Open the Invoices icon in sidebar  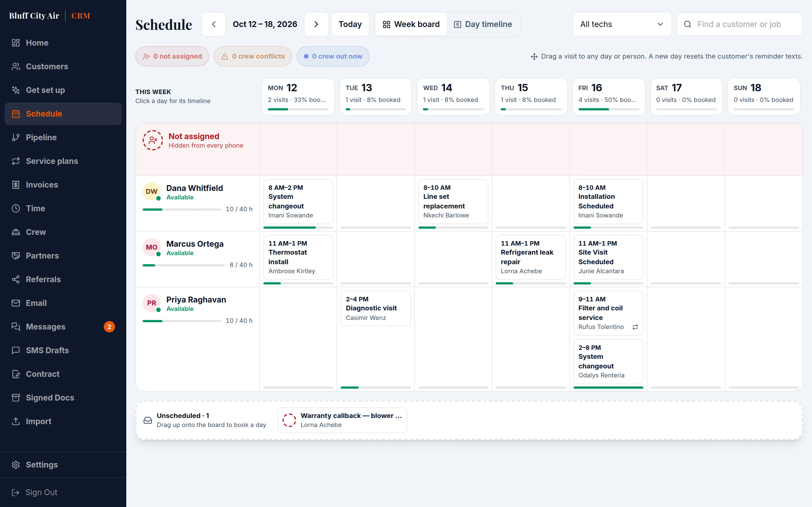pos(16,185)
